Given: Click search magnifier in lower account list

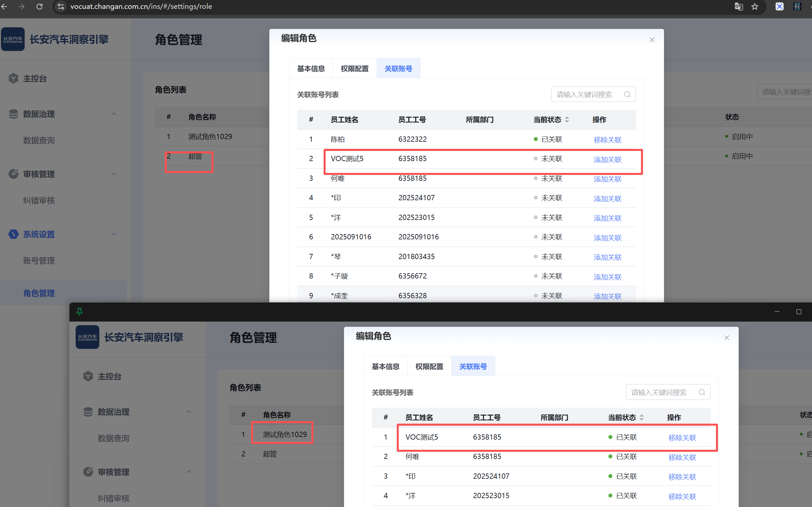Looking at the screenshot, I should click(x=701, y=392).
